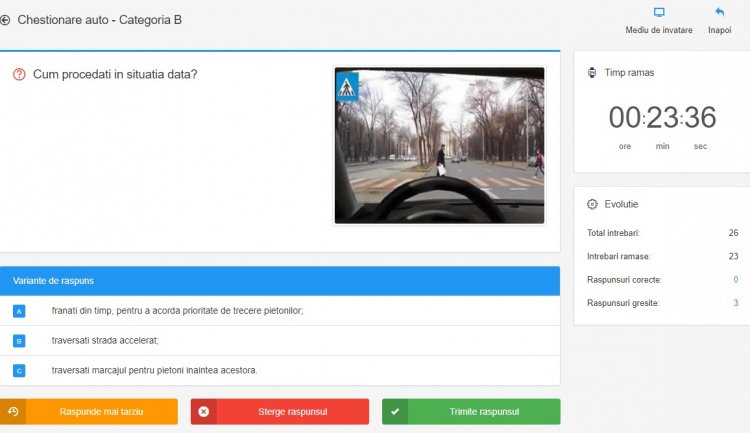Open Mediu de invatare monitor icon
Image resolution: width=750 pixels, height=433 pixels.
point(659,12)
